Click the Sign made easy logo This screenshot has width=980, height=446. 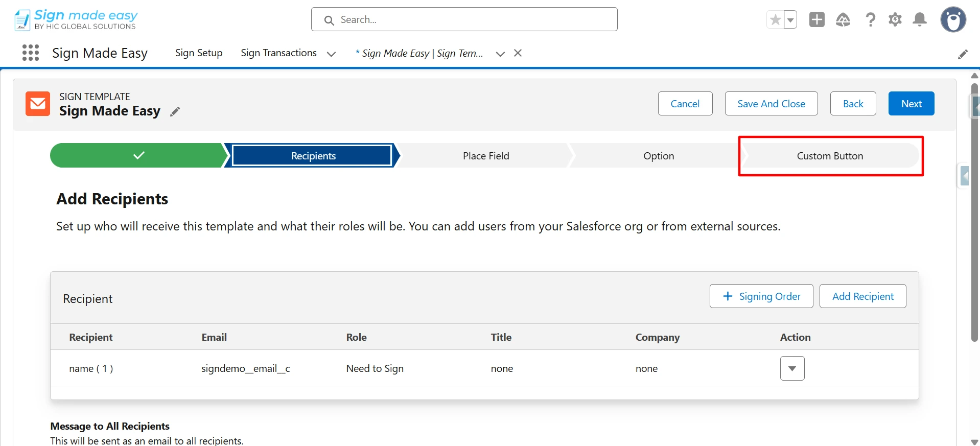(76, 19)
